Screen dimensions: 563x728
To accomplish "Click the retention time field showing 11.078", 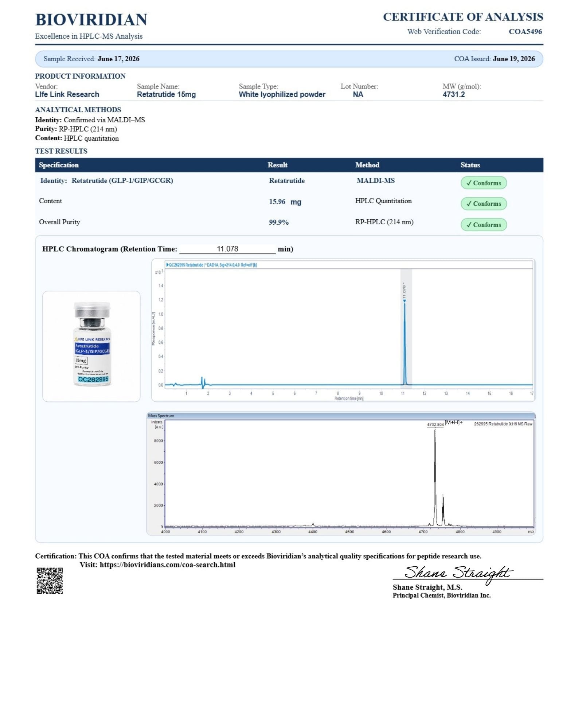I will pos(227,249).
